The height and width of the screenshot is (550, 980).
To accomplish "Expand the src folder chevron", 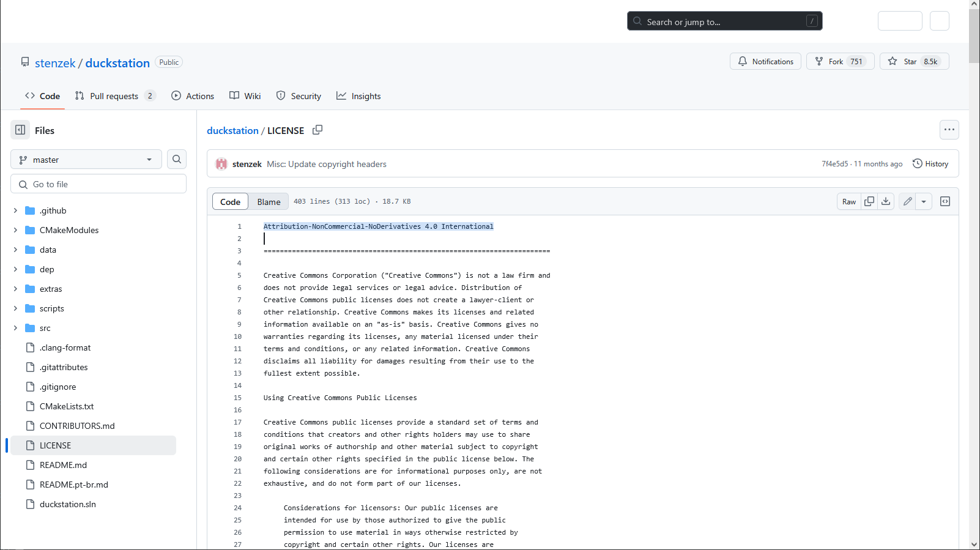I will click(x=15, y=328).
